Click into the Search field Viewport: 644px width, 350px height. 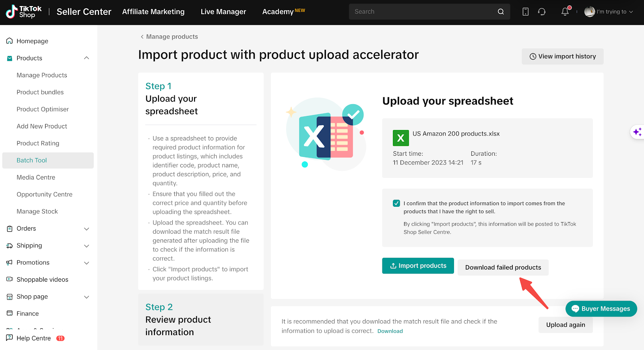click(x=423, y=12)
